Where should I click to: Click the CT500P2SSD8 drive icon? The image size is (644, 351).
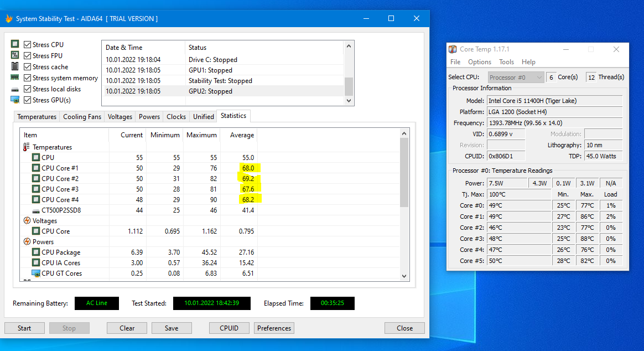click(x=36, y=211)
